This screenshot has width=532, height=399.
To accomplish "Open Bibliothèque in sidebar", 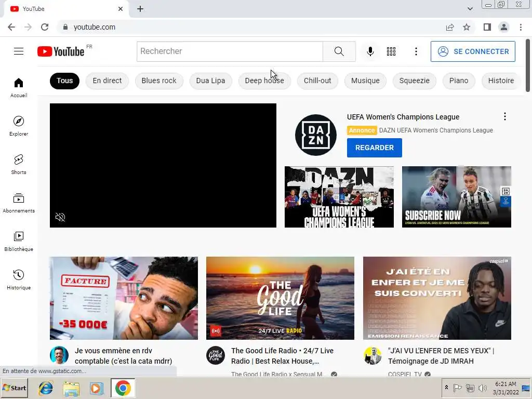I will coord(19,241).
